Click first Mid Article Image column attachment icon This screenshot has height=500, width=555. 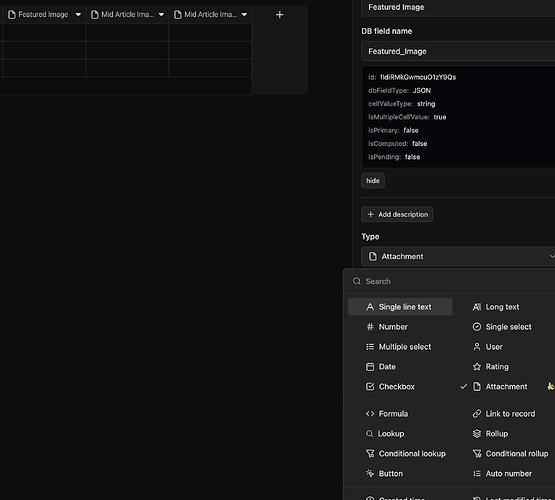(95, 15)
